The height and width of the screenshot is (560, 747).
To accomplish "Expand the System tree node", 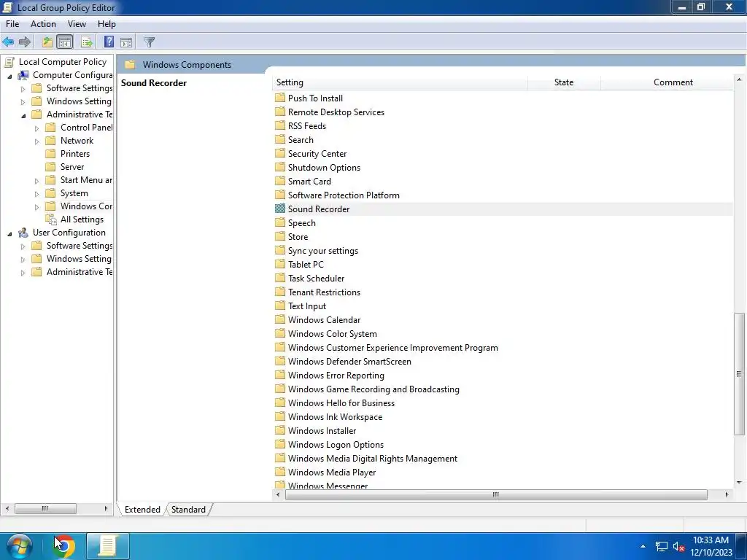I will pyautogui.click(x=36, y=194).
